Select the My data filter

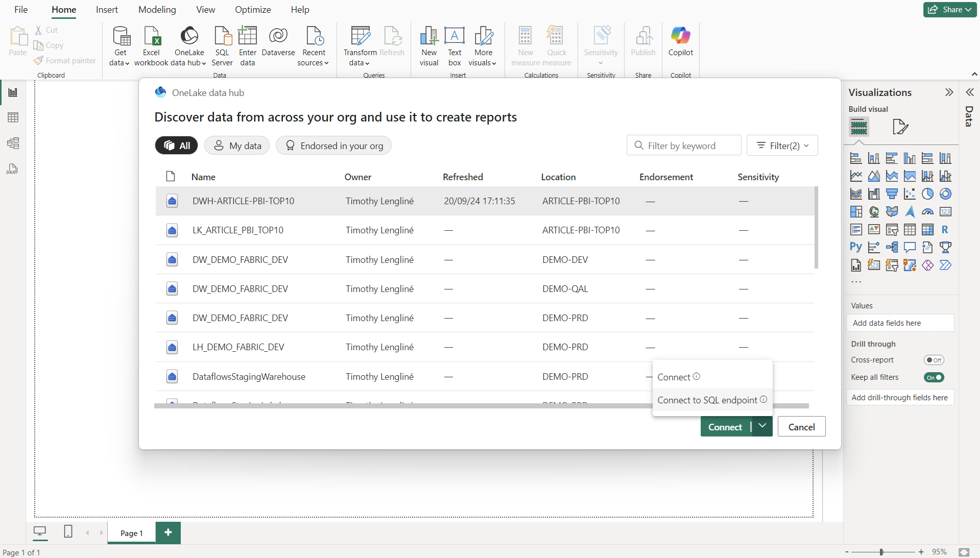[237, 145]
